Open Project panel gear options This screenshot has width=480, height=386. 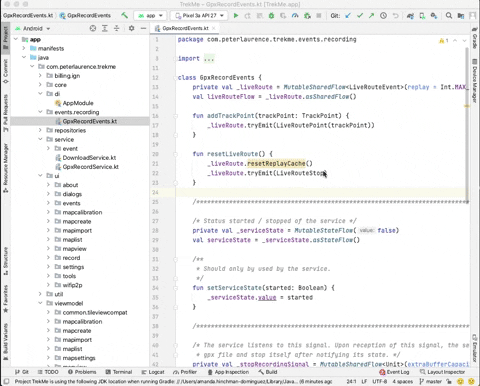coord(131,28)
